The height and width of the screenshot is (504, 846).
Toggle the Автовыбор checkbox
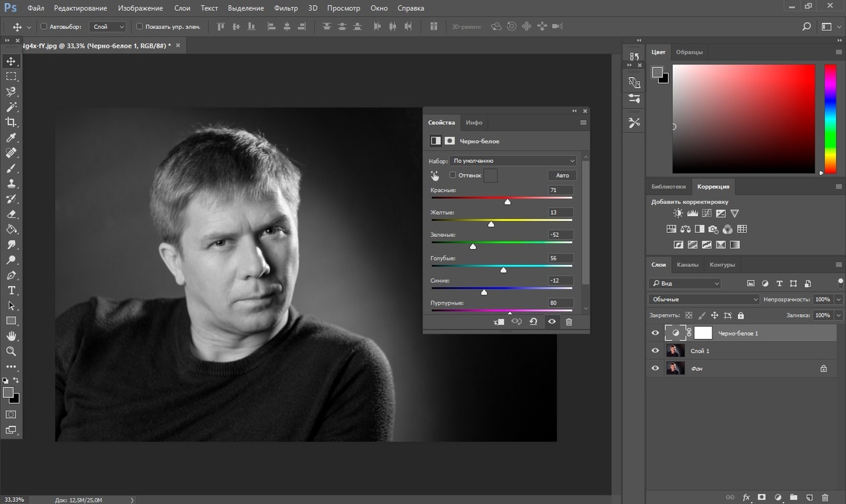(44, 27)
